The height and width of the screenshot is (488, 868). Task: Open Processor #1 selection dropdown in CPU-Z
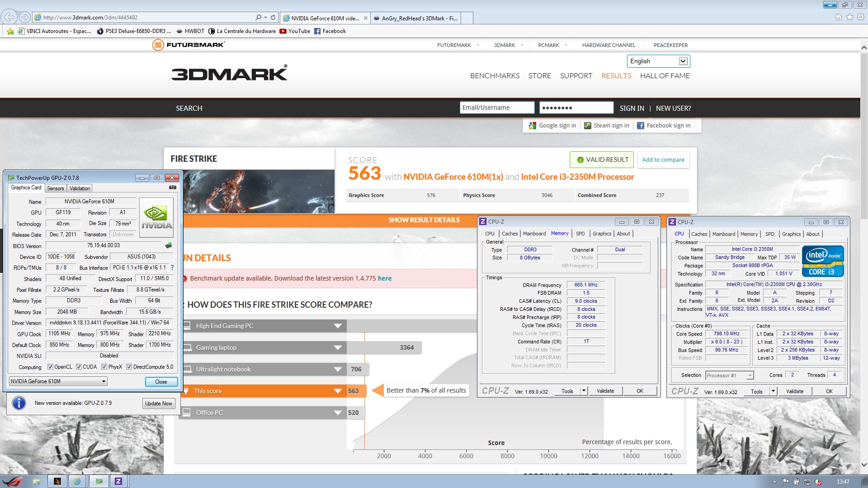tap(729, 375)
